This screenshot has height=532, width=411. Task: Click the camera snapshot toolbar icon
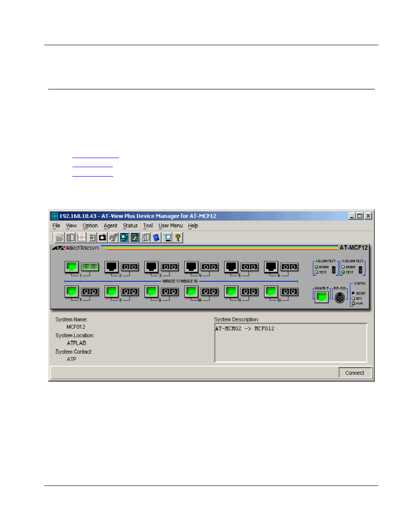coord(103,237)
